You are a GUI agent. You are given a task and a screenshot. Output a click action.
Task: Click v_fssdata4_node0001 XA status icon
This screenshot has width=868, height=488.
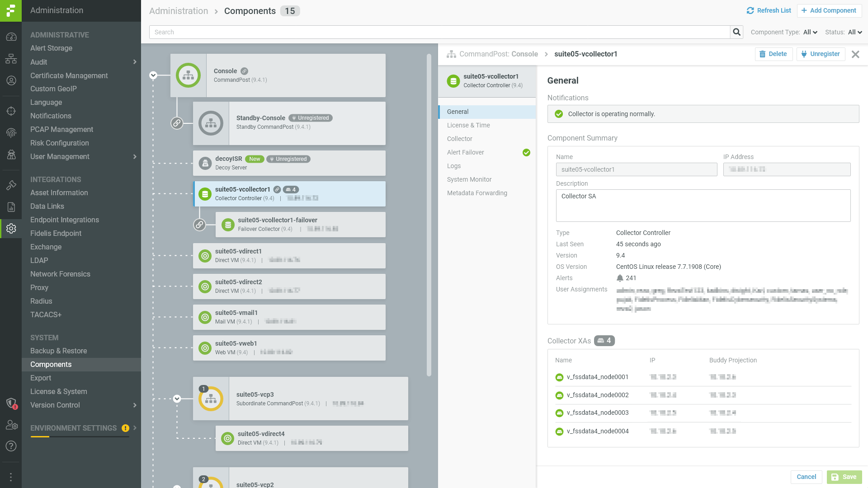pyautogui.click(x=559, y=377)
